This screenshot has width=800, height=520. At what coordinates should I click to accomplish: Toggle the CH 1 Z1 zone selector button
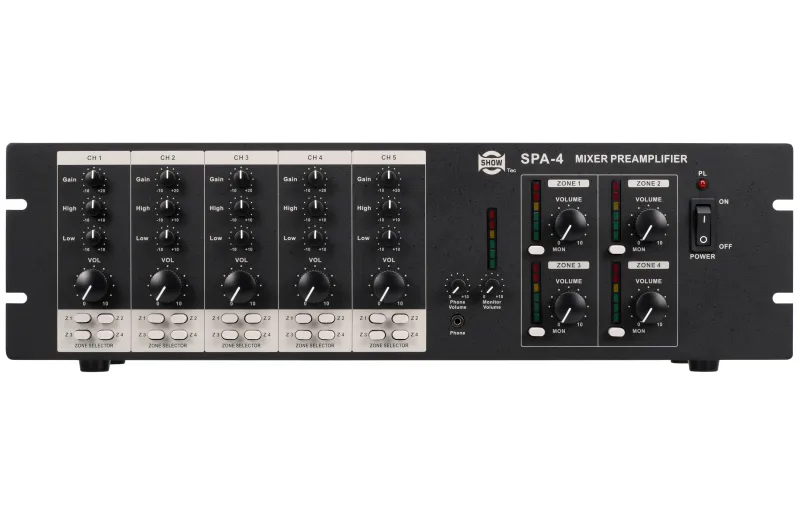coord(83,318)
